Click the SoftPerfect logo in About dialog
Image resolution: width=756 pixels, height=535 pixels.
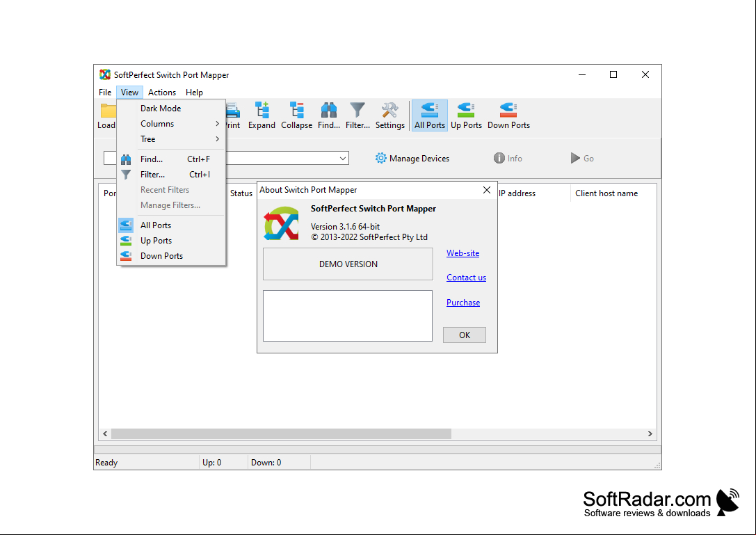click(x=281, y=223)
